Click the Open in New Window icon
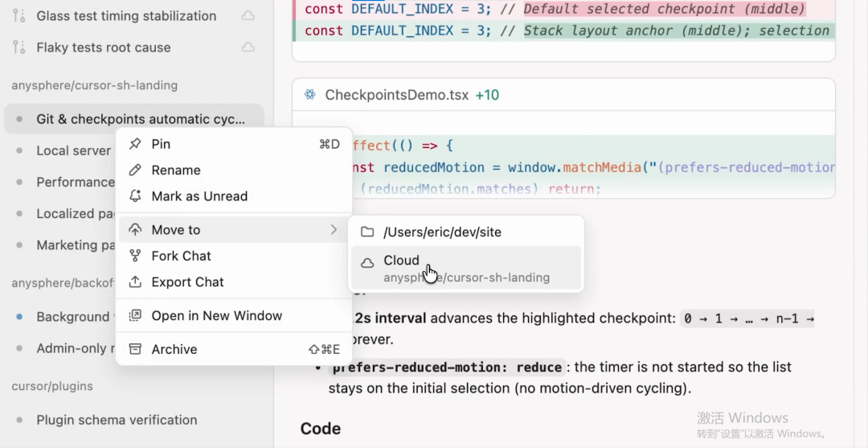The height and width of the screenshot is (448, 868). (x=135, y=315)
